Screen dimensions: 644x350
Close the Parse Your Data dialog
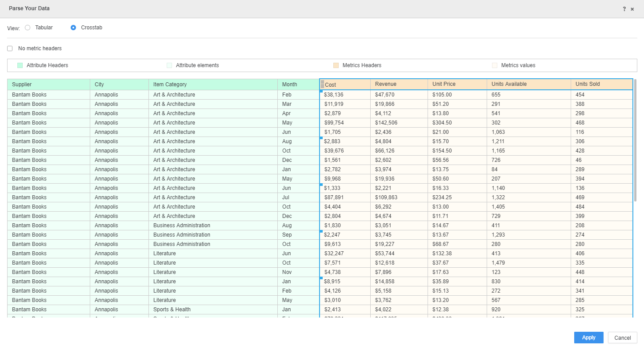[632, 9]
